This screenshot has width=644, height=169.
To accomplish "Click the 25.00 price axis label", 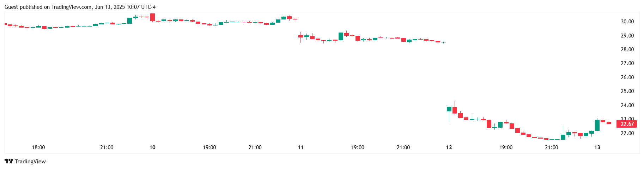I will click(x=627, y=91).
